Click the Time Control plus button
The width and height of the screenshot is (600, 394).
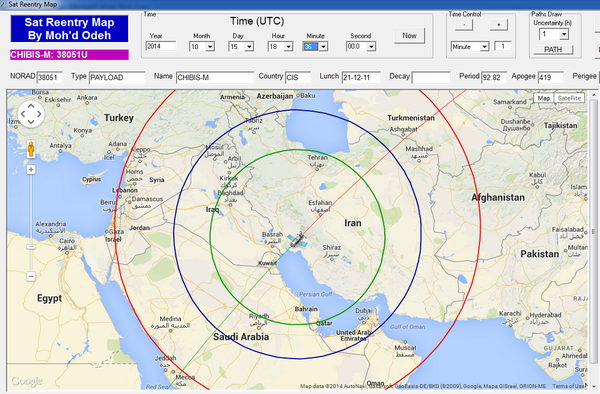point(499,25)
